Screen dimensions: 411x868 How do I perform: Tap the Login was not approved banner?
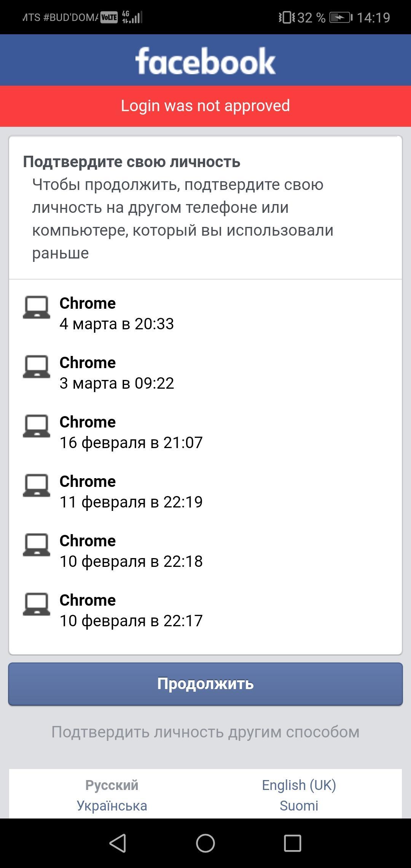[x=205, y=106]
